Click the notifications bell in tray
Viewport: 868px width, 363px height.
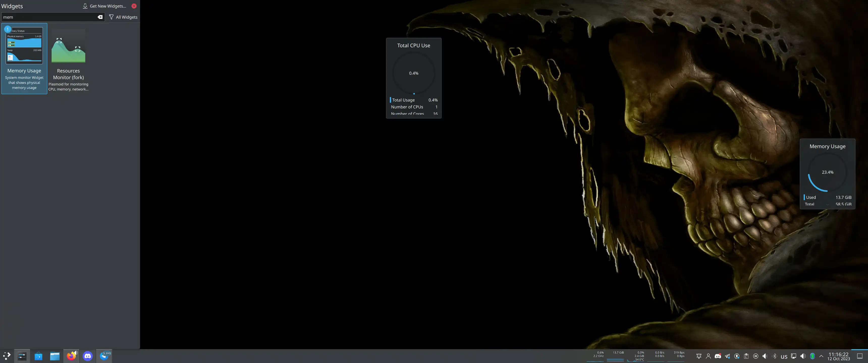coord(699,356)
